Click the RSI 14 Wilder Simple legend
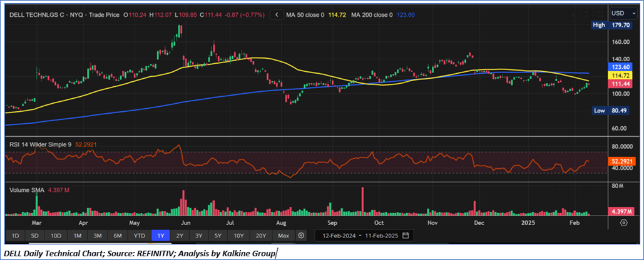This screenshot has height=260, width=644. coord(40,144)
